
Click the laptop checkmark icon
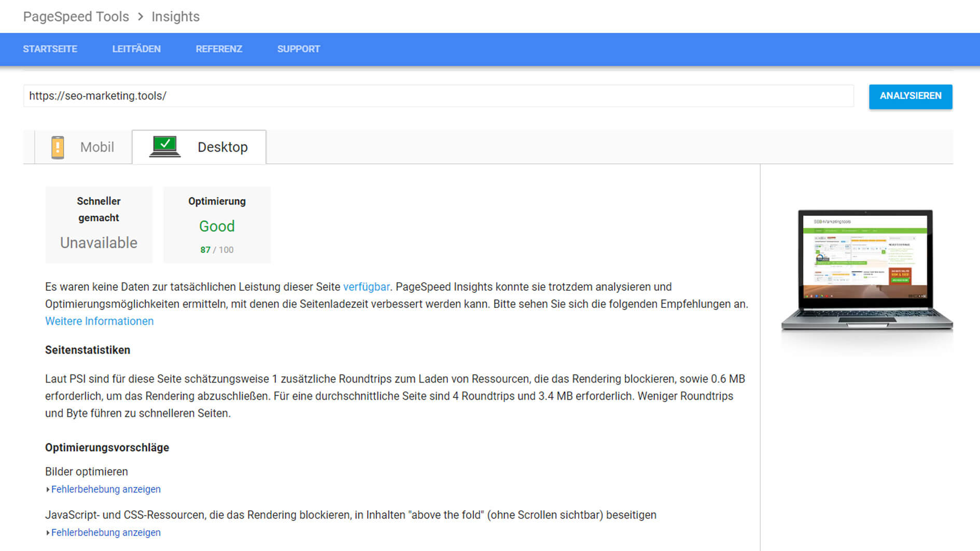pyautogui.click(x=165, y=146)
